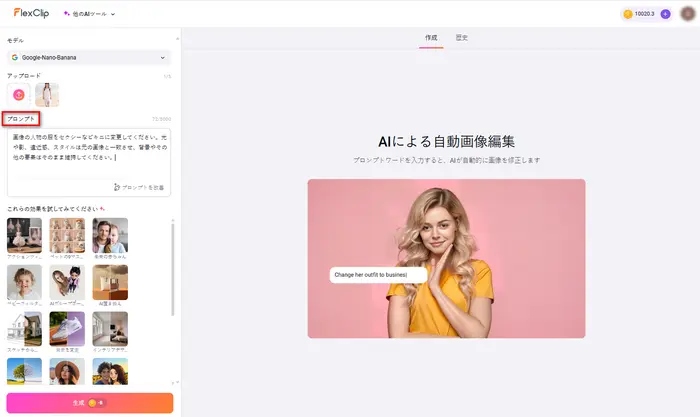This screenshot has width=700, height=417.
Task: Switch to the 作成 tab
Action: tap(431, 38)
